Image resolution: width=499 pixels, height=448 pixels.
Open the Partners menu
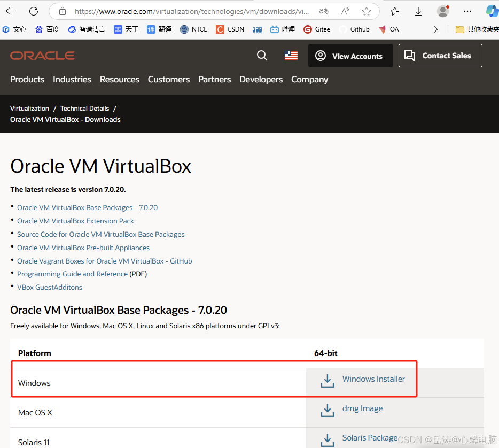214,79
